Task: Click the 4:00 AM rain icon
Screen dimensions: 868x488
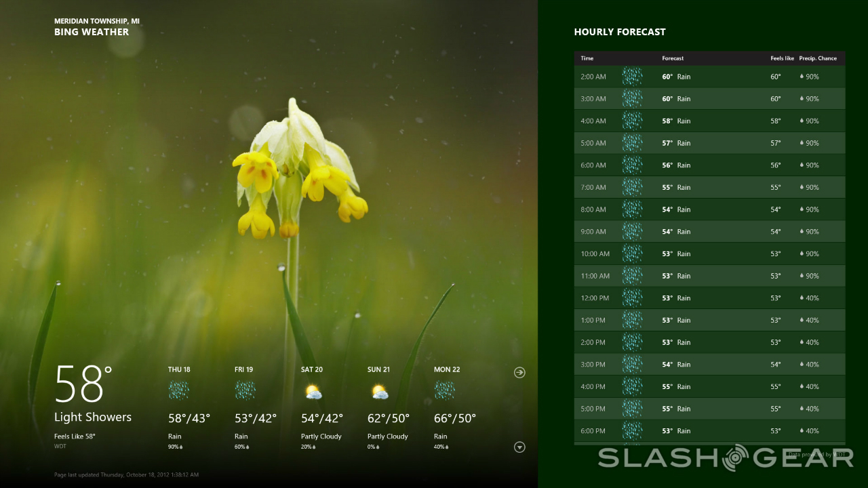Action: point(632,121)
